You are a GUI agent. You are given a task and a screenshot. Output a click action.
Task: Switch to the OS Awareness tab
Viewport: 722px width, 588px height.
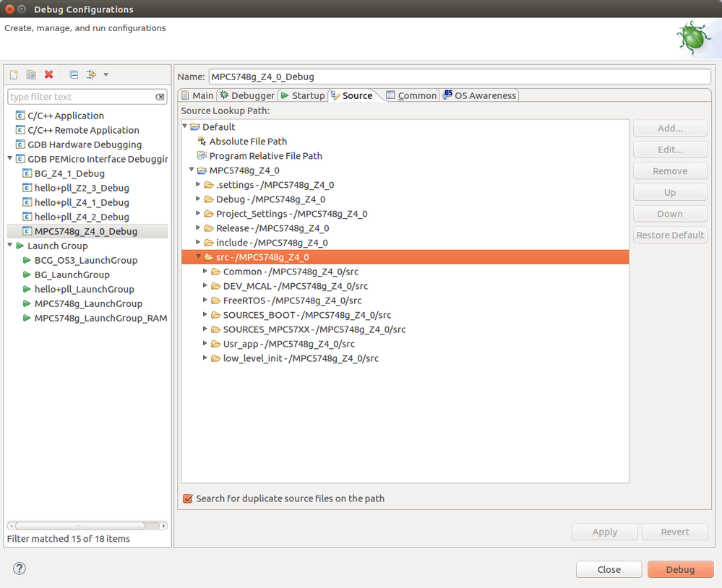[x=479, y=95]
